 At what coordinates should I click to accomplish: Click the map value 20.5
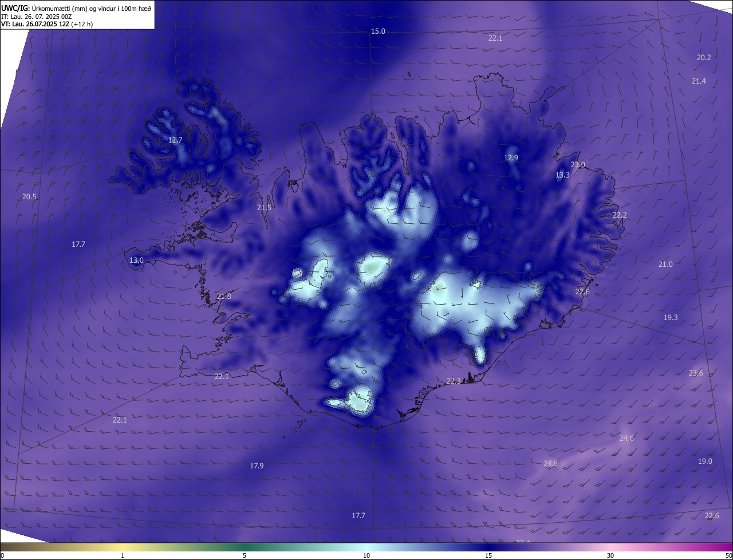(29, 196)
